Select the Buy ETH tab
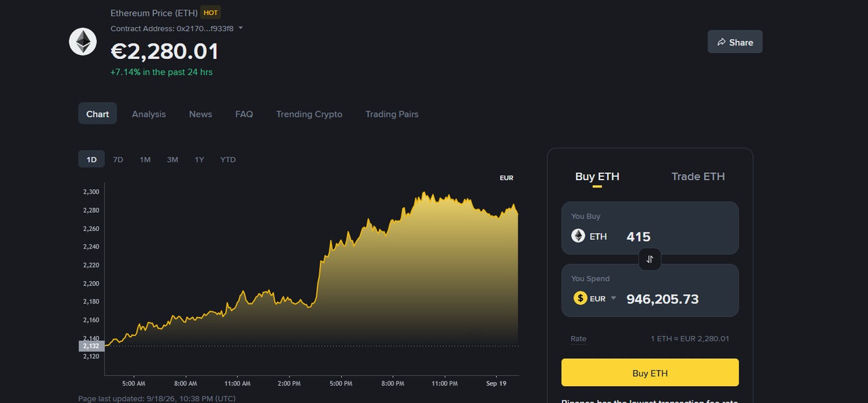868x403 pixels. coord(597,177)
